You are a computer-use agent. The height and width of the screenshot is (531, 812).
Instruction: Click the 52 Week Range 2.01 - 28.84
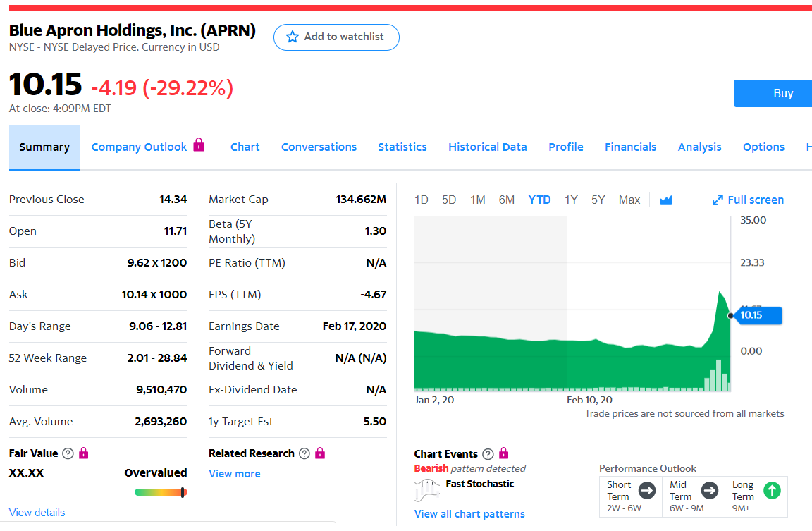click(x=157, y=358)
